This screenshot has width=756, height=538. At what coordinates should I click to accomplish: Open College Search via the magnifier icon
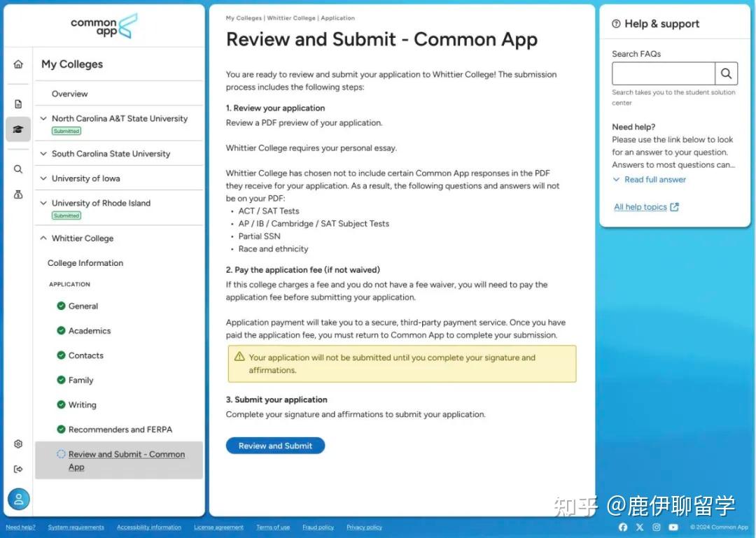[18, 169]
